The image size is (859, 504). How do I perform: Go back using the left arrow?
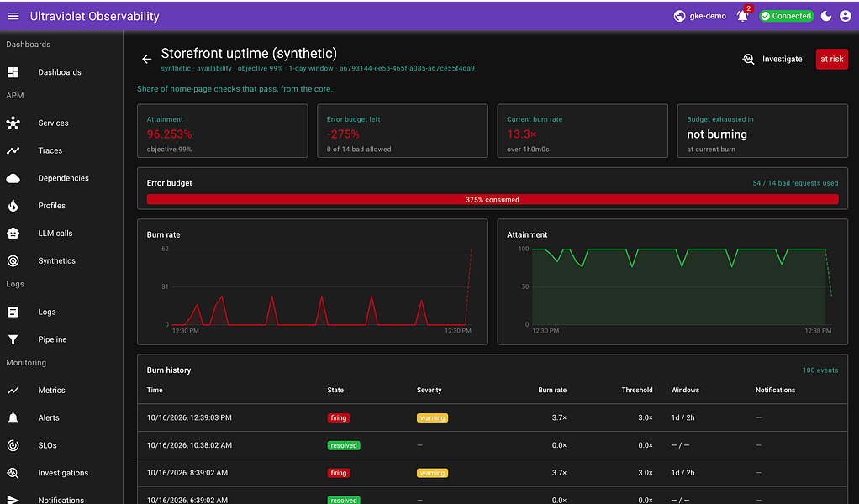tap(147, 59)
